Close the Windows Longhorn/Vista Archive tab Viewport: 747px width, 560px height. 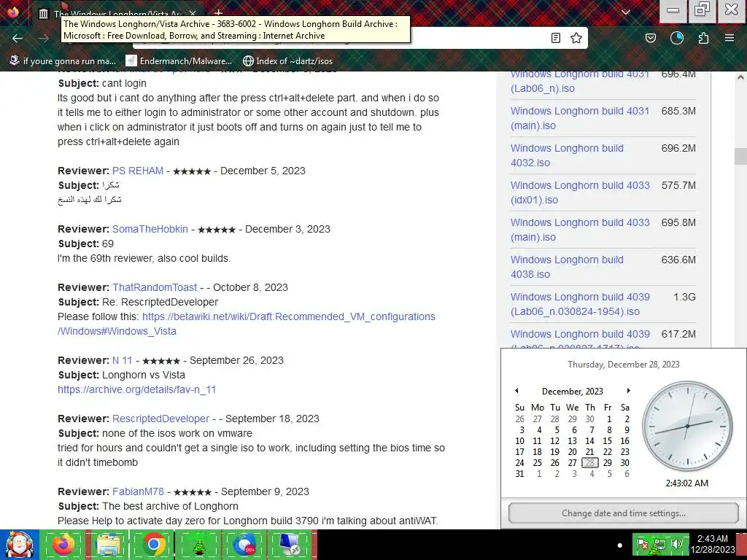(193, 13)
